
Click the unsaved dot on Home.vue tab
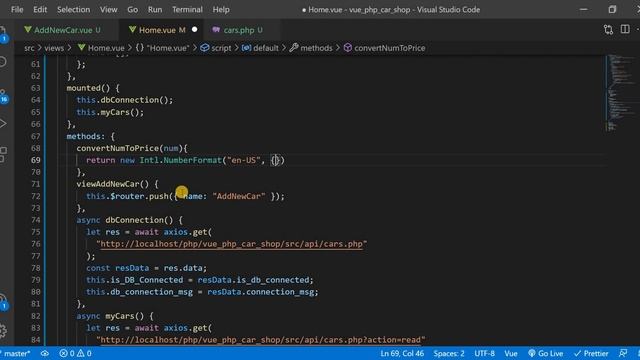pos(195,29)
